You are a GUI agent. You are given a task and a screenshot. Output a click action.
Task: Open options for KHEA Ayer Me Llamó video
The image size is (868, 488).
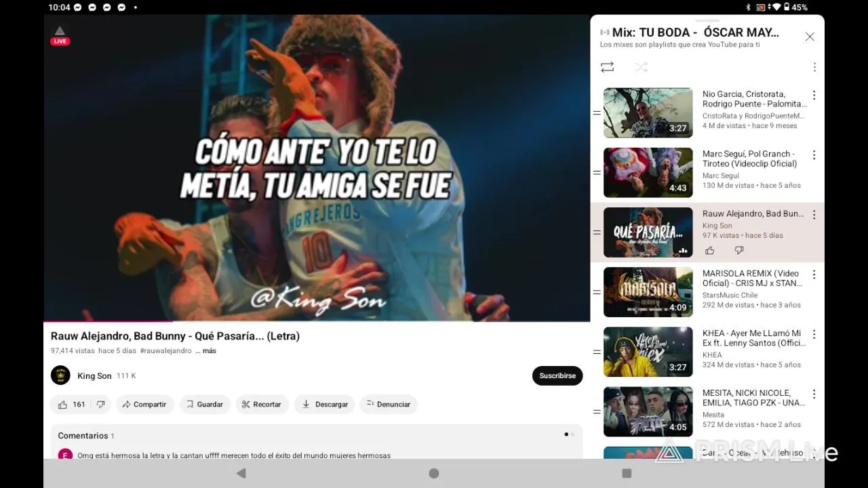[x=814, y=334]
